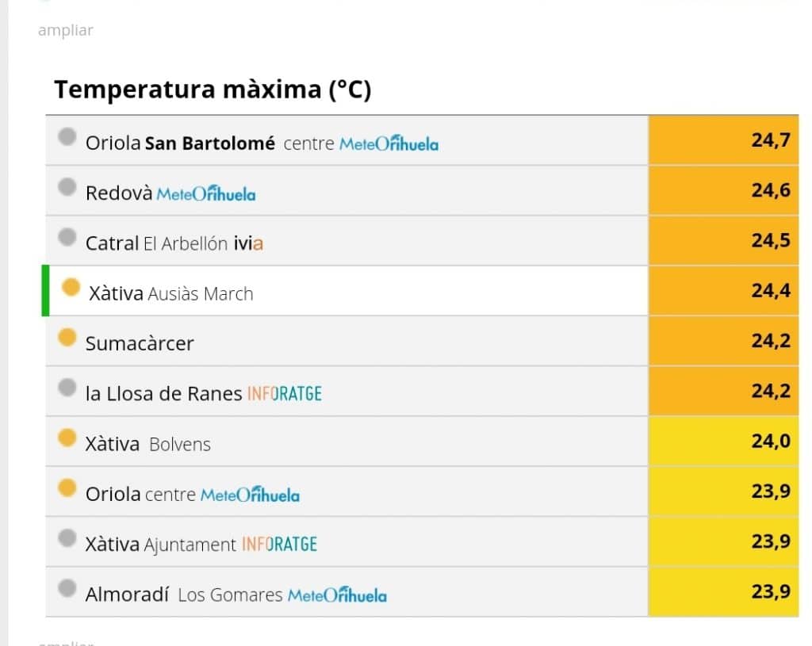
Task: Click the gray status dot beside Redovà
Action: coord(67,187)
